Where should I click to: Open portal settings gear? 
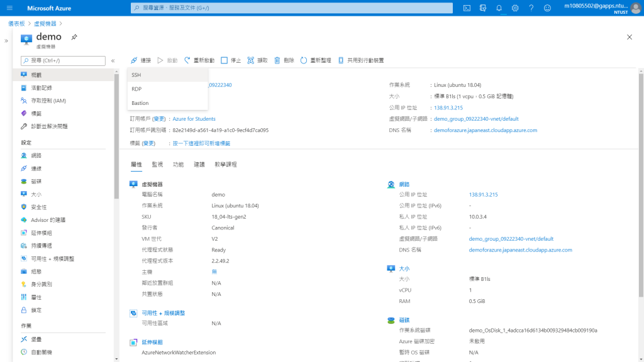[x=515, y=8]
